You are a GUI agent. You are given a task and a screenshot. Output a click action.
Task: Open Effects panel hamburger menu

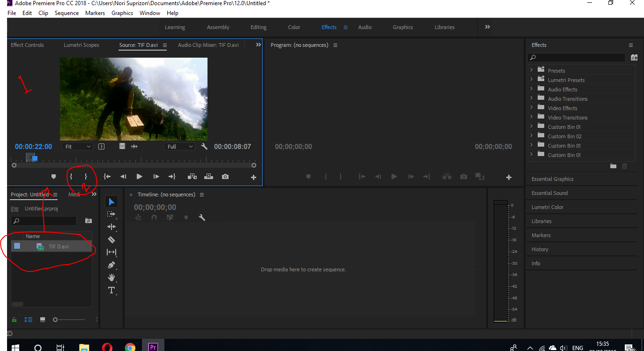pos(631,45)
